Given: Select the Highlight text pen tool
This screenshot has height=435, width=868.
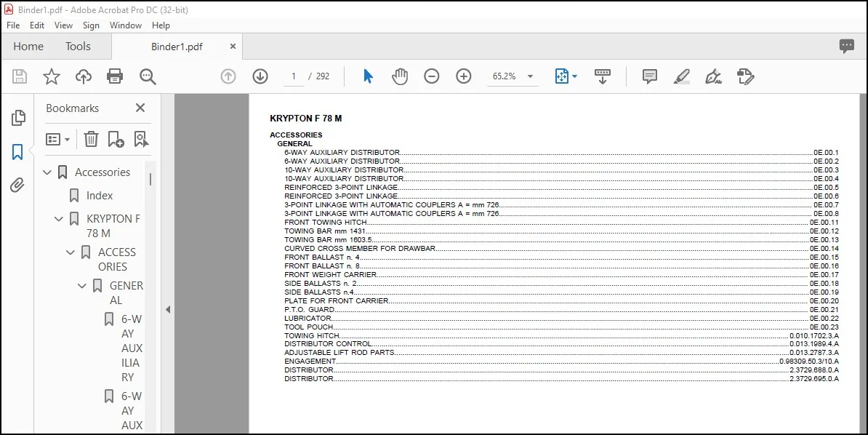Looking at the screenshot, I should pyautogui.click(x=682, y=76).
